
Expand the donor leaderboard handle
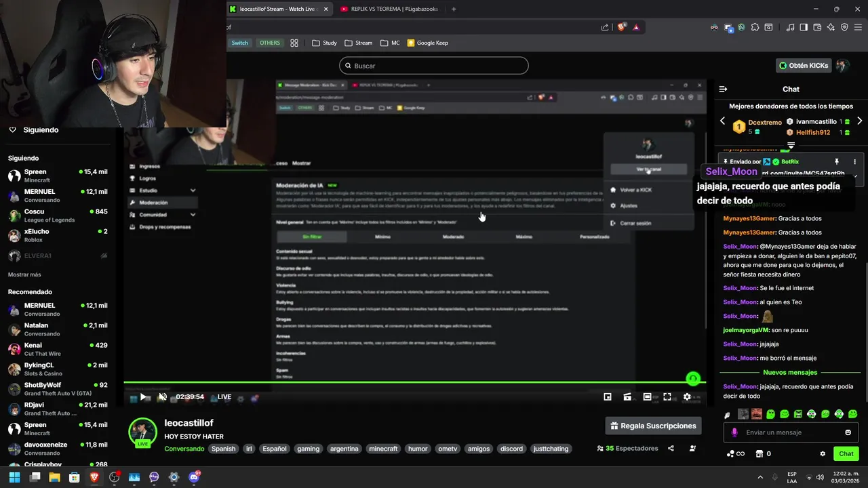tap(791, 145)
